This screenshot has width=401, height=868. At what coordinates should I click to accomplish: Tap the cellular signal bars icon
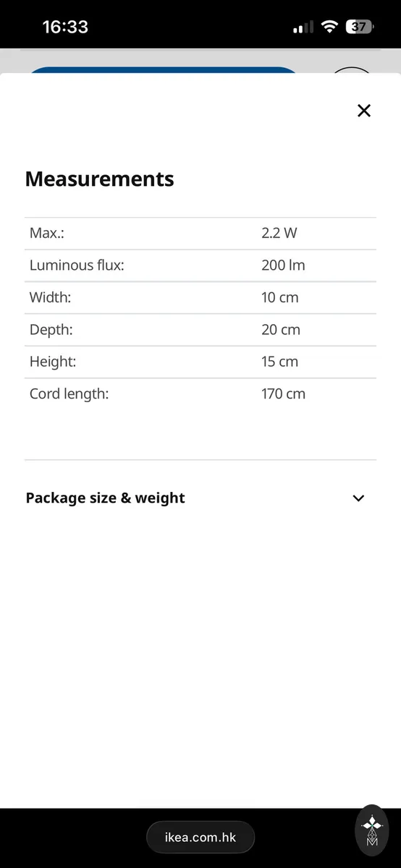coord(303,27)
